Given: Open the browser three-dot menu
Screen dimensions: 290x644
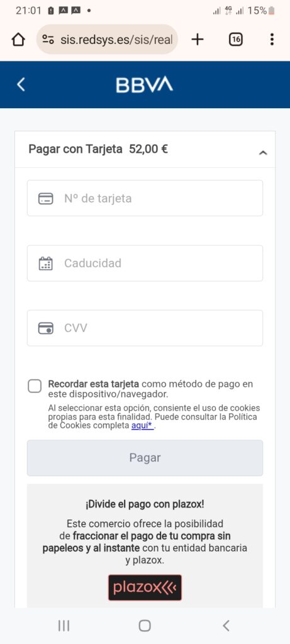Looking at the screenshot, I should (272, 40).
